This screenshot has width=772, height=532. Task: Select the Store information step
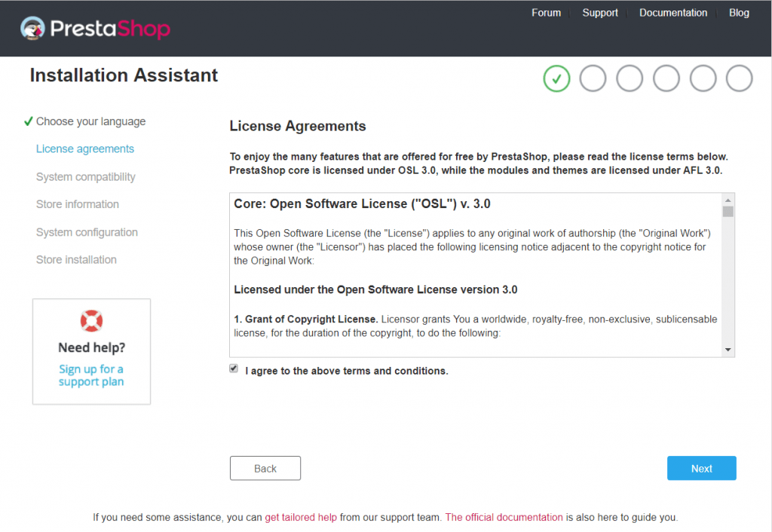[78, 204]
